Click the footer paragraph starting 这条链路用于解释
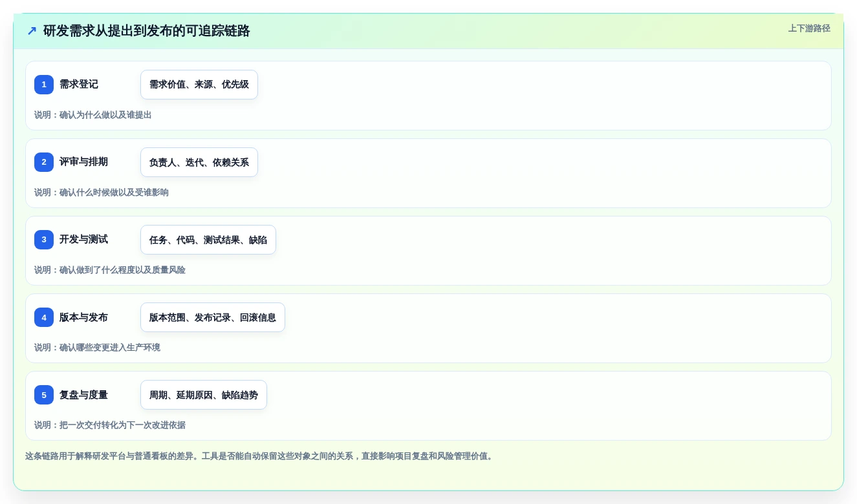 [261, 456]
